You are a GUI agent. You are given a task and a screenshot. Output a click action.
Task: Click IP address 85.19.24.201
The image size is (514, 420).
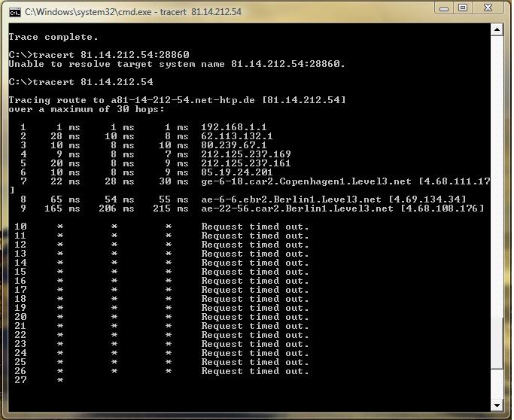pos(236,172)
